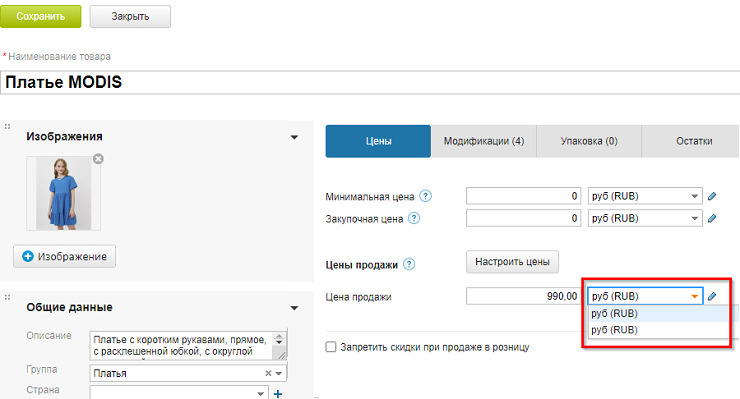The width and height of the screenshot is (740, 399).
Task: Collapse the Изображения section
Action: [294, 137]
